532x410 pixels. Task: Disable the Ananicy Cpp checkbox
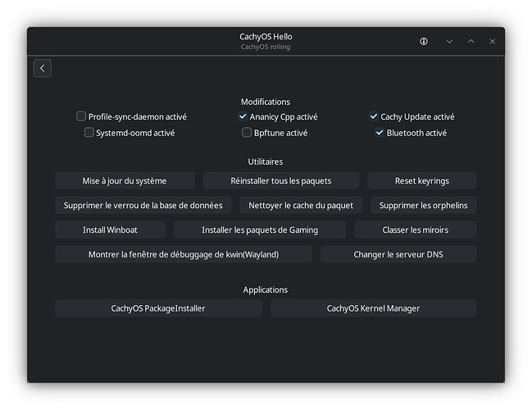tap(243, 116)
